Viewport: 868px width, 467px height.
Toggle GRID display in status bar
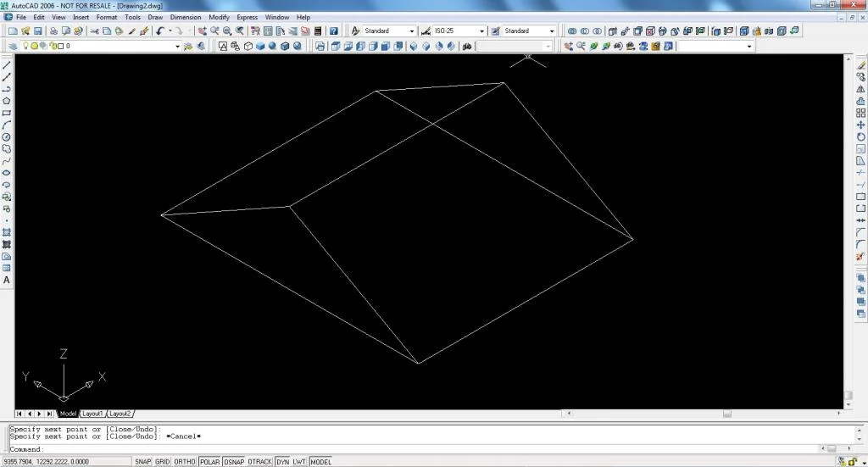[x=162, y=461]
